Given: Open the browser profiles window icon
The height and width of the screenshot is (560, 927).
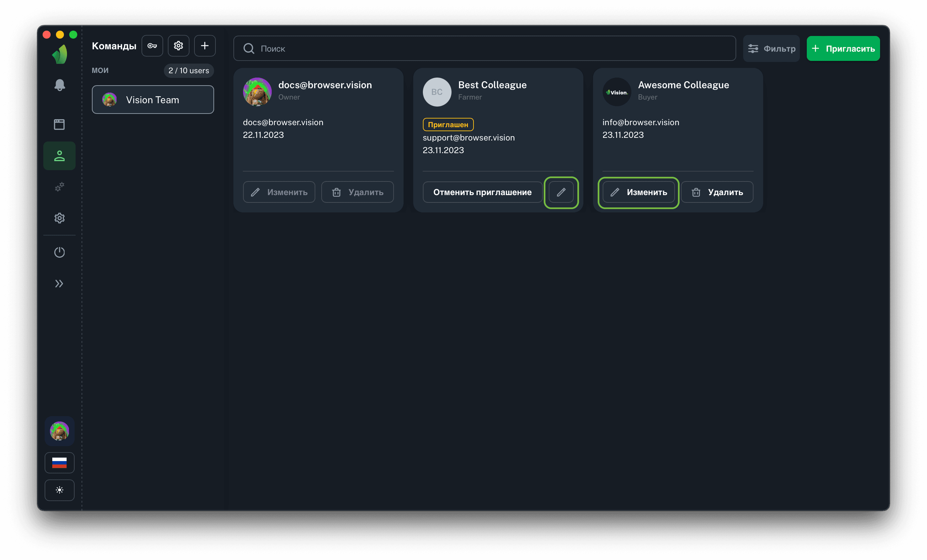Looking at the screenshot, I should pyautogui.click(x=60, y=125).
